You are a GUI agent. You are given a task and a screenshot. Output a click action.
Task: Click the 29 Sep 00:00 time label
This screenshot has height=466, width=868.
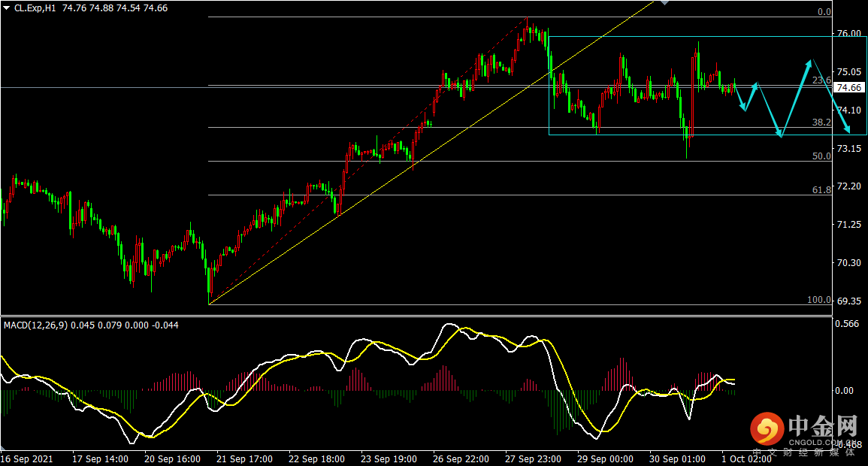(x=605, y=459)
